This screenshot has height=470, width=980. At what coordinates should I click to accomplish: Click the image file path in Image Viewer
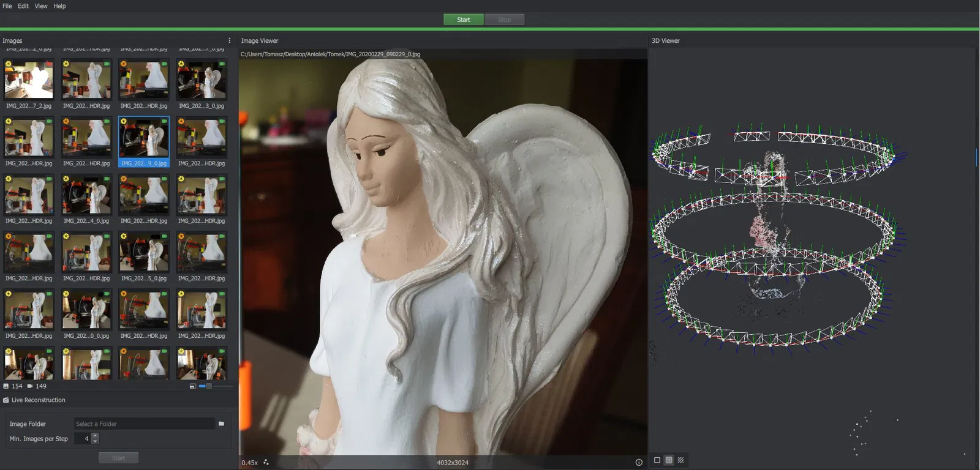tap(331, 54)
